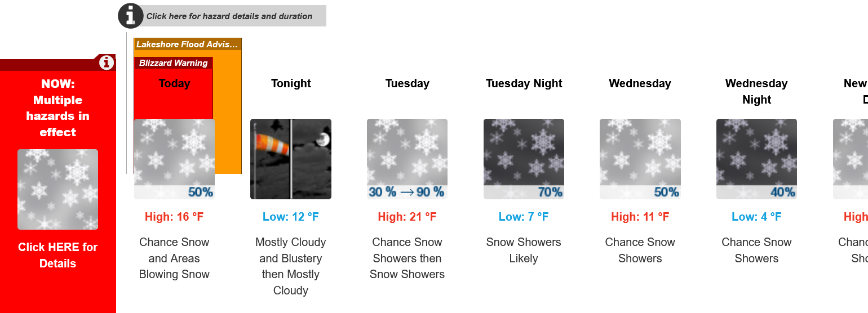Click the info icon on the red NOW panel
This screenshot has width=868, height=313.
point(107,62)
